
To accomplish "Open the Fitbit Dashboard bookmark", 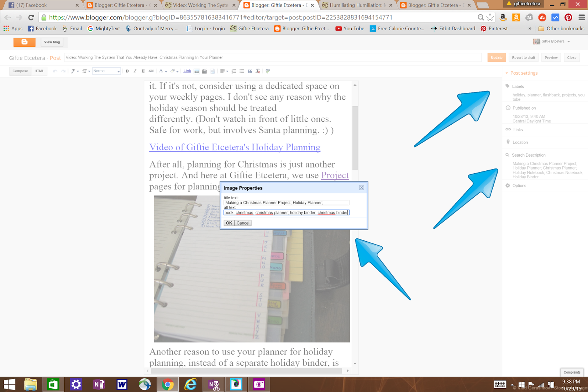I will click(x=453, y=28).
